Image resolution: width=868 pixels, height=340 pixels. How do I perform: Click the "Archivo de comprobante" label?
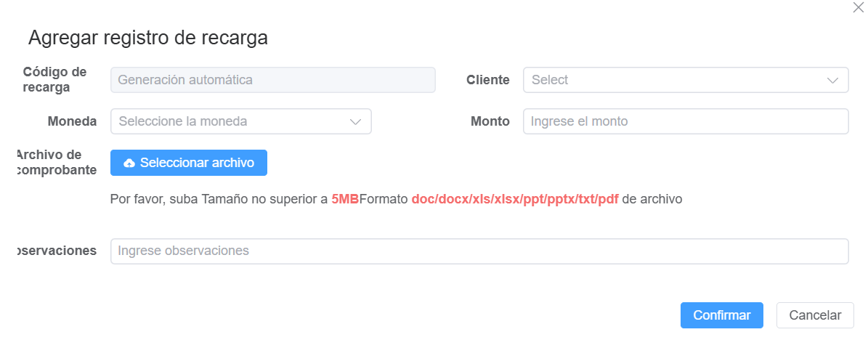(x=56, y=162)
